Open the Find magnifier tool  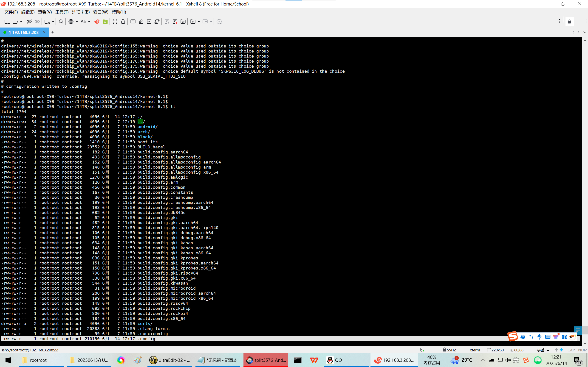[x=61, y=22]
